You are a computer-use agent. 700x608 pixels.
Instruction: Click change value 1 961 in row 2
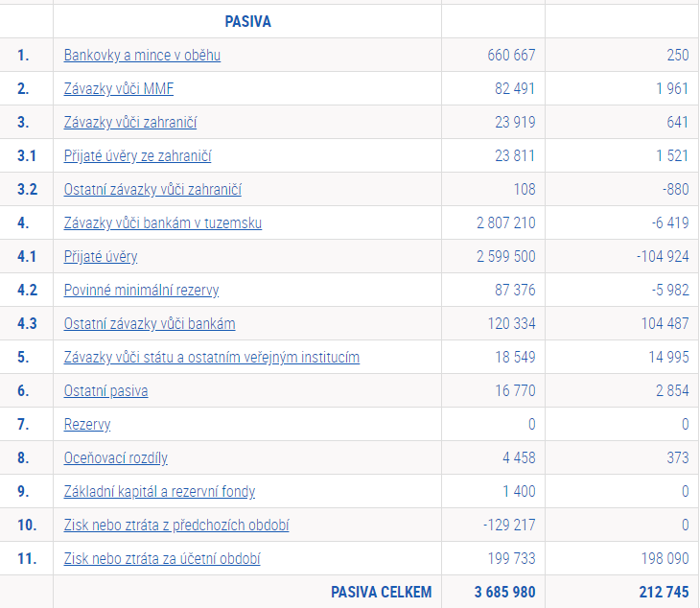point(672,89)
